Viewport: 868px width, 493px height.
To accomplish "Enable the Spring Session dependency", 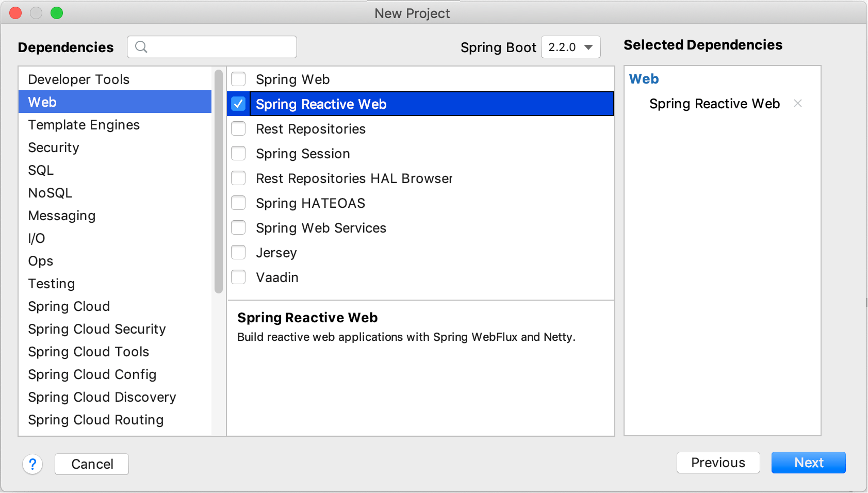I will [238, 153].
